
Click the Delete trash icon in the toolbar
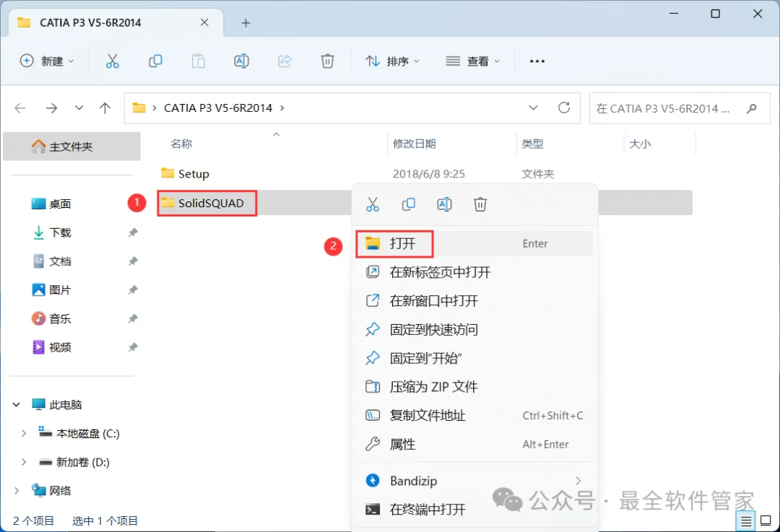point(327,61)
